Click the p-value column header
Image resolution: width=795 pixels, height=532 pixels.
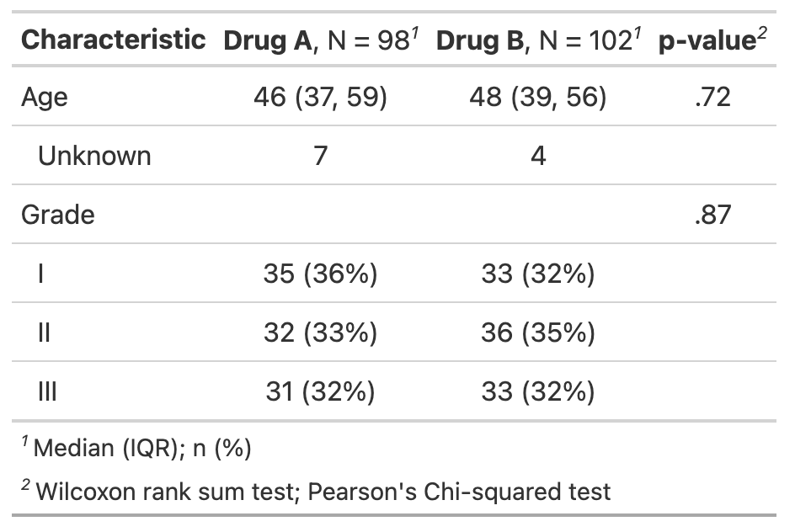coord(712,40)
